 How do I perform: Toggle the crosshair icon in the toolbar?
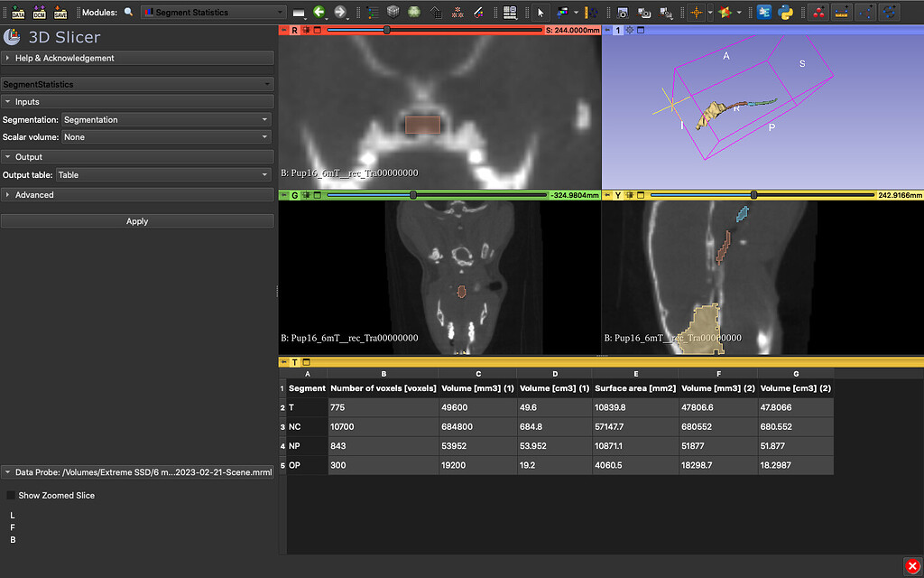click(697, 12)
